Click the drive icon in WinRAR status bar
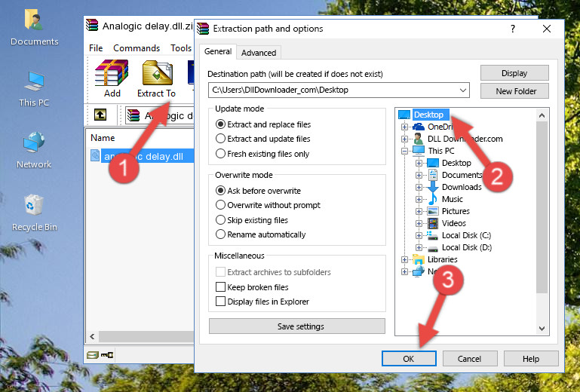Screen dimensions: 580x392 tap(93, 355)
